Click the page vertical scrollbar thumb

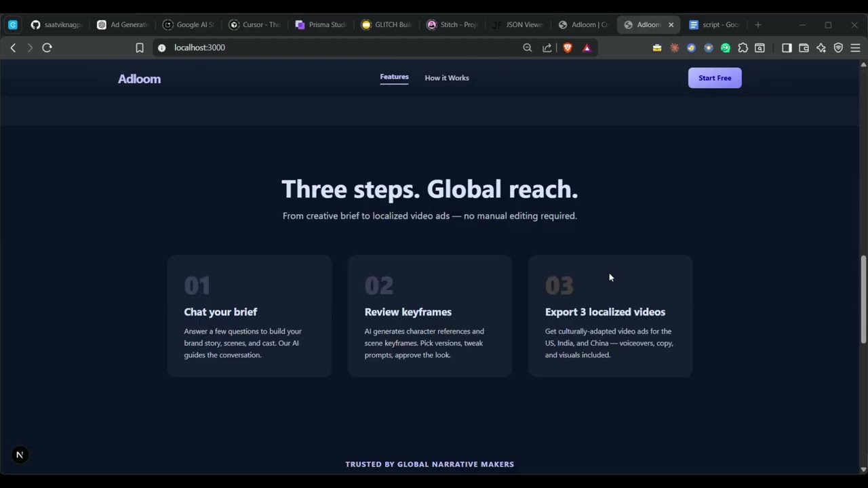point(863,300)
